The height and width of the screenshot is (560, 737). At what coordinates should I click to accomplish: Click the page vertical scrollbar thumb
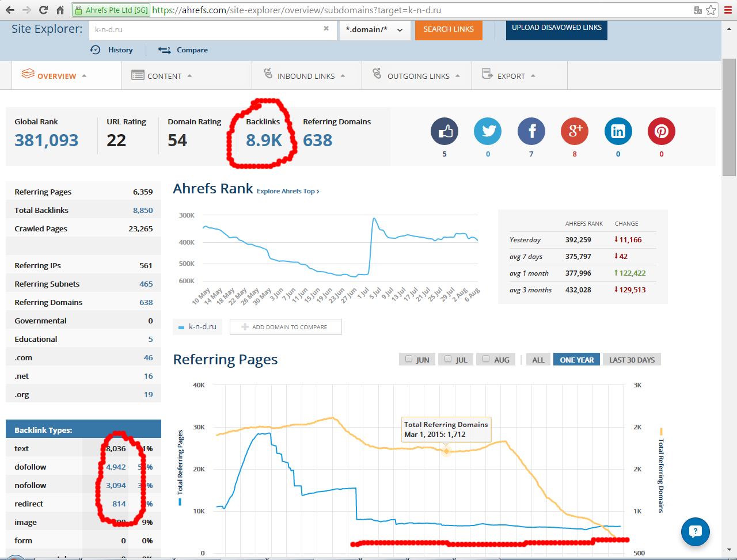click(x=729, y=117)
